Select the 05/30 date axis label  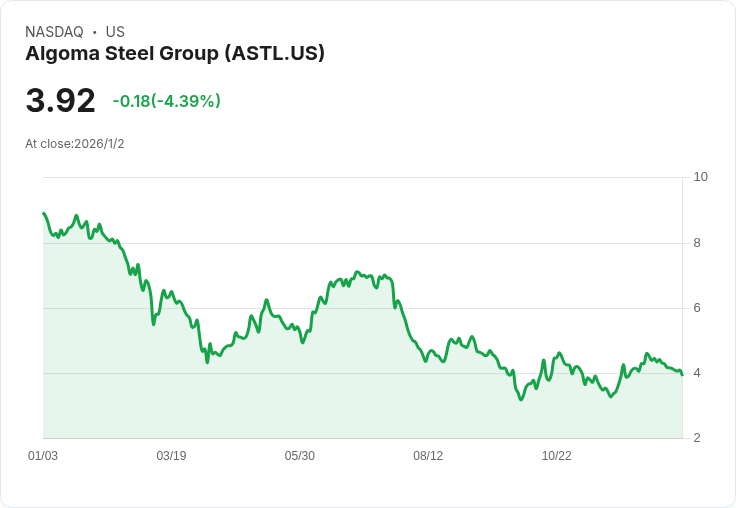300,456
